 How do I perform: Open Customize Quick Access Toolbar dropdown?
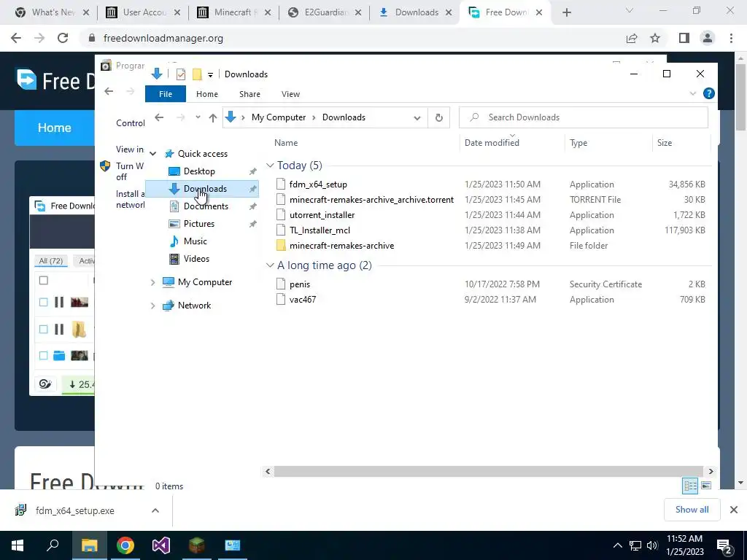tap(210, 75)
